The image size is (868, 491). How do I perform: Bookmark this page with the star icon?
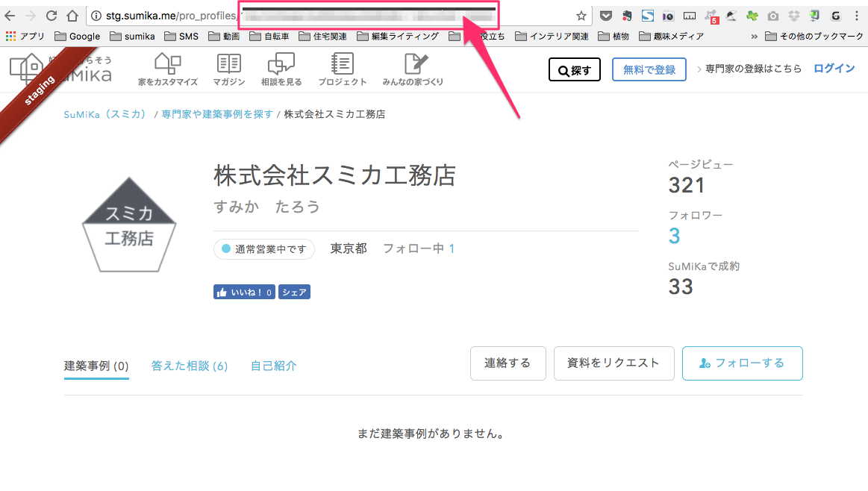click(x=581, y=16)
